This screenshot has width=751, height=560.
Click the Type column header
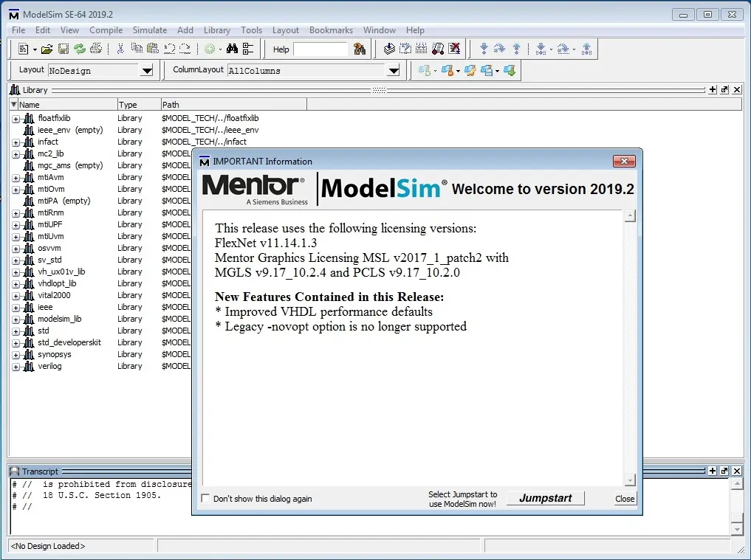tap(139, 105)
